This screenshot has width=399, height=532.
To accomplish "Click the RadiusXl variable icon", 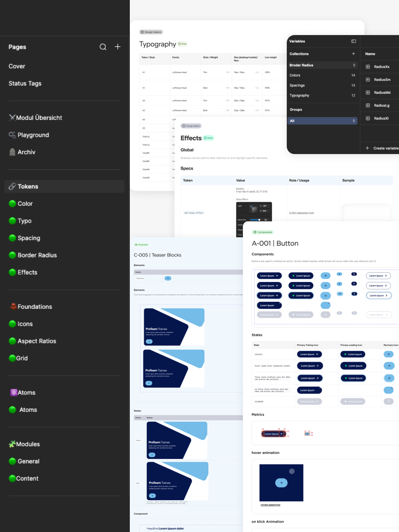I will tap(368, 118).
